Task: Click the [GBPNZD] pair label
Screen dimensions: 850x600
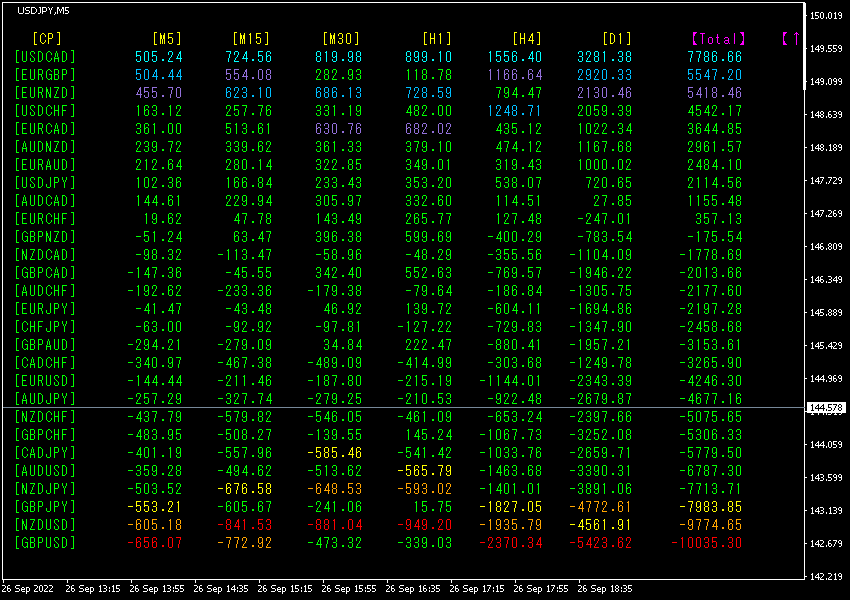Action: point(46,237)
